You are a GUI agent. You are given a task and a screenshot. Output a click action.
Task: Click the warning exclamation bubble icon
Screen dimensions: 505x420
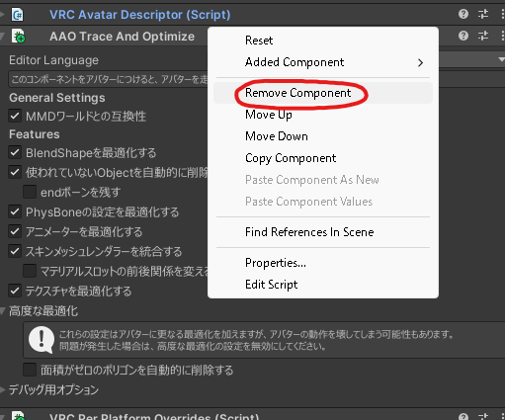[x=42, y=340]
